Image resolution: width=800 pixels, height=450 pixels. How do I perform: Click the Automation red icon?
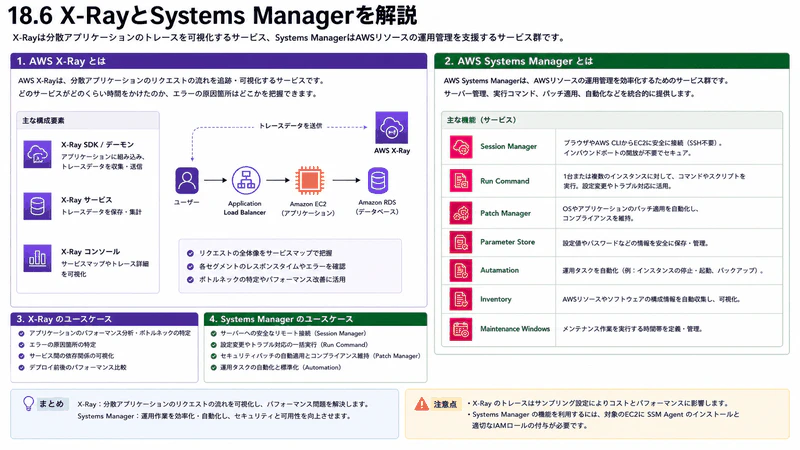click(461, 270)
